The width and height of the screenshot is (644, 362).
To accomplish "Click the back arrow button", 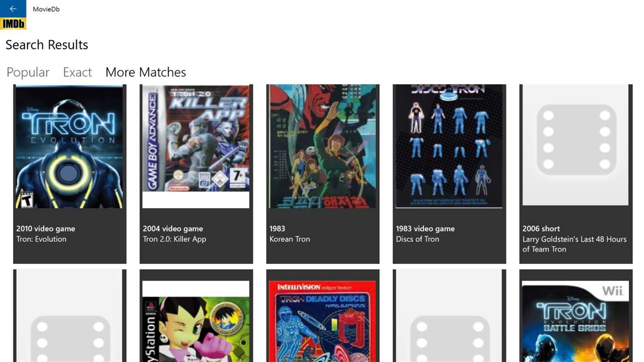I will point(13,9).
